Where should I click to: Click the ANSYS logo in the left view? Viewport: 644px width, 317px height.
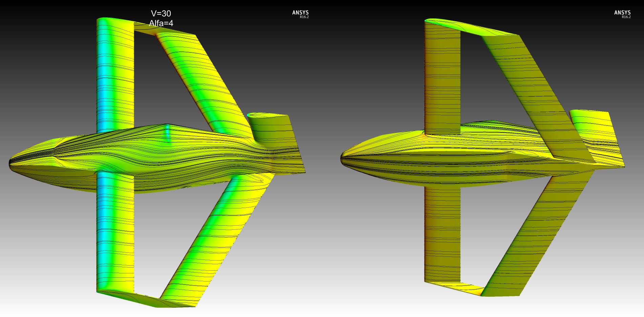tap(300, 13)
